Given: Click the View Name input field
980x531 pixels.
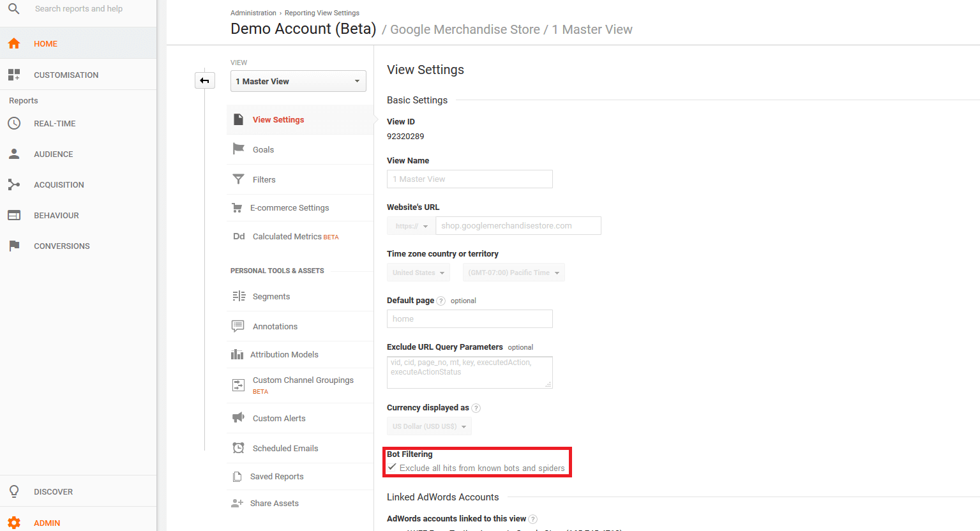Looking at the screenshot, I should point(470,179).
